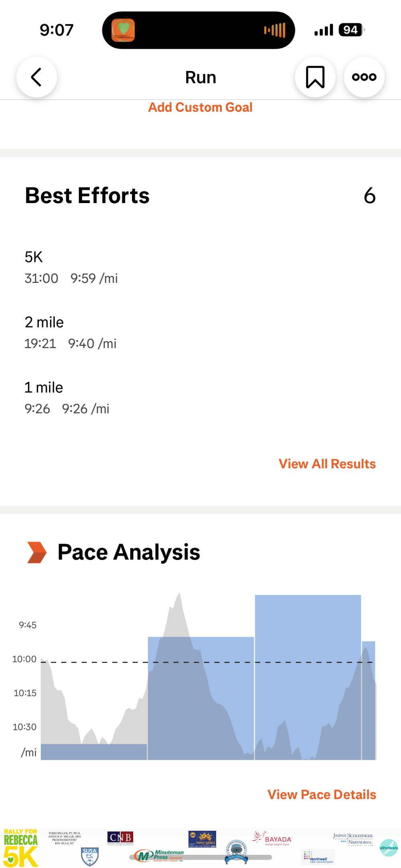401x868 pixels.
Task: Tap the CNB logo in banner
Action: pyautogui.click(x=120, y=838)
